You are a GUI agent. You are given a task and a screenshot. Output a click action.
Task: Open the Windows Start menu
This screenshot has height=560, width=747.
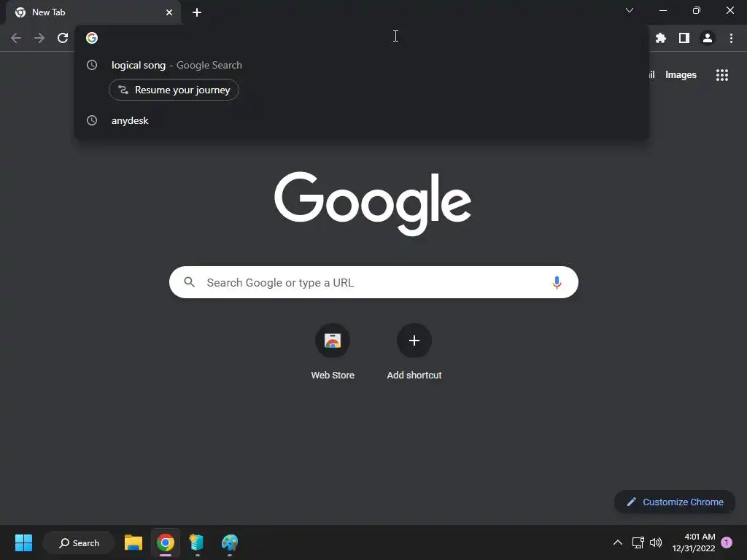(x=23, y=542)
